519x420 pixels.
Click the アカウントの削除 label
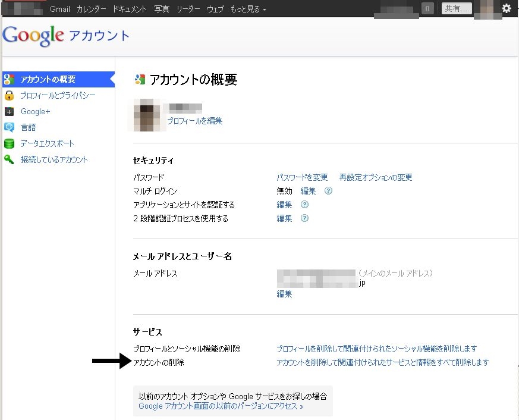click(x=159, y=362)
